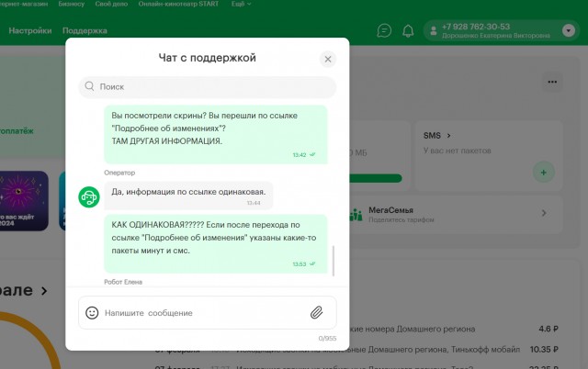Open the three-dots options menu

coord(552,82)
